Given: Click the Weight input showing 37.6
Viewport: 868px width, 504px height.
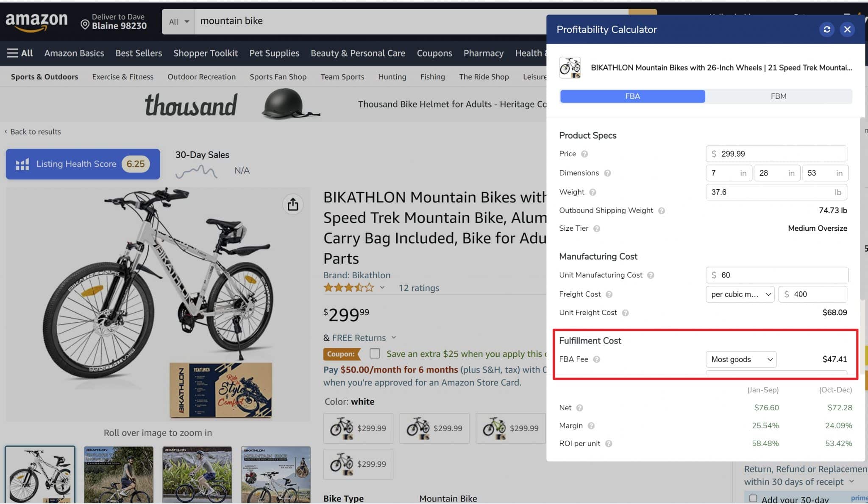Looking at the screenshot, I should tap(776, 192).
